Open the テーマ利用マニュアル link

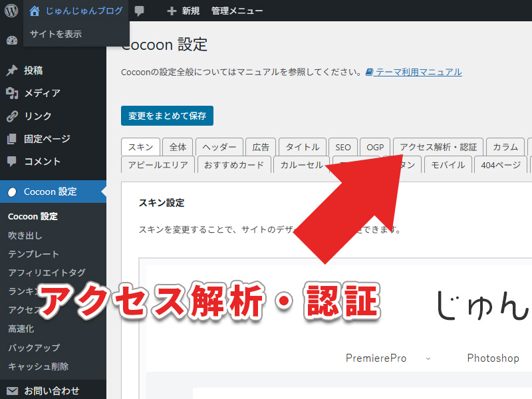418,72
